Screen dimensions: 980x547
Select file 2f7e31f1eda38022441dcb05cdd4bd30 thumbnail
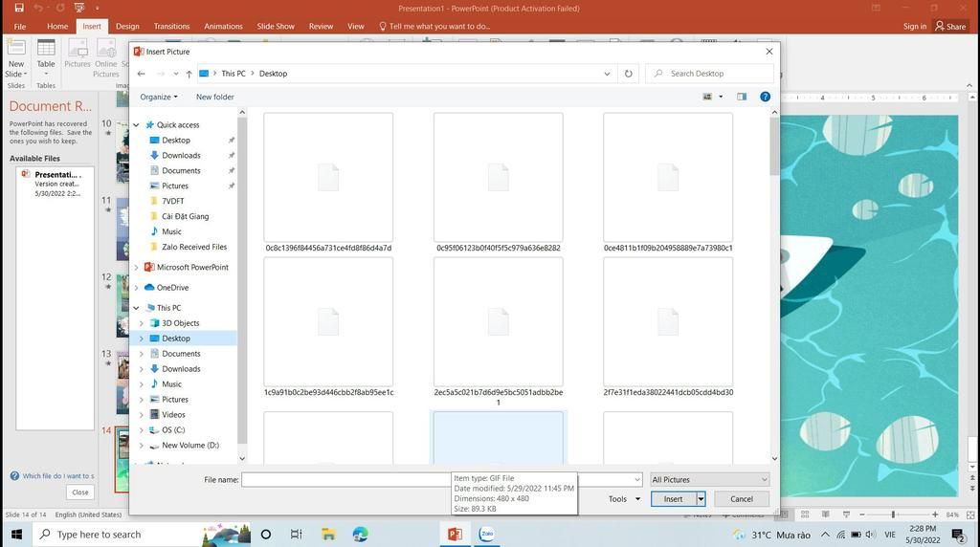pos(668,322)
